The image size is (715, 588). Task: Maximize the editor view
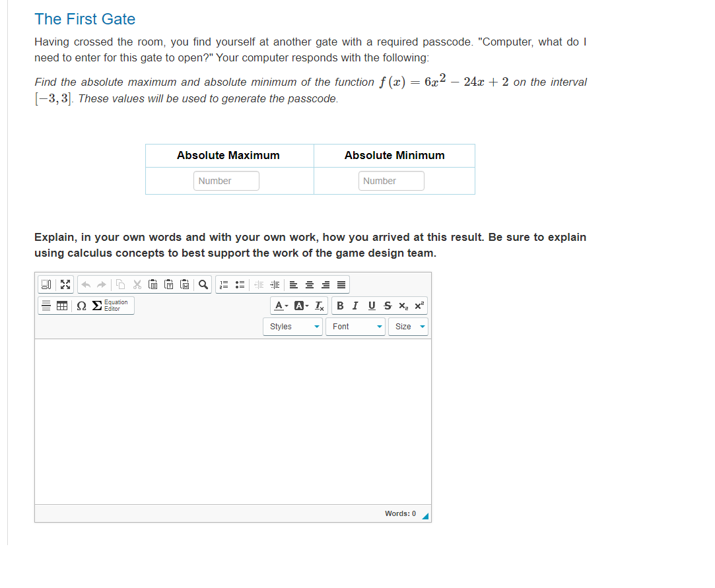pyautogui.click(x=65, y=284)
